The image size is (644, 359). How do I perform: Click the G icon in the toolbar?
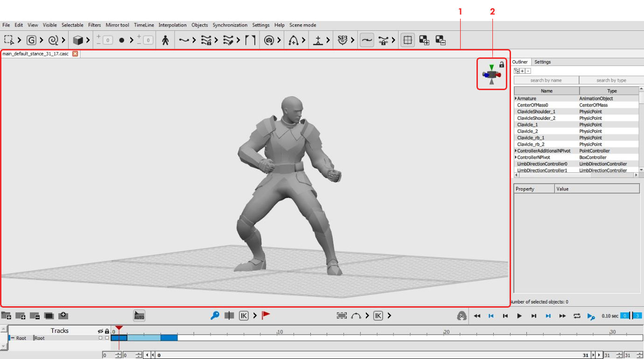(x=31, y=40)
